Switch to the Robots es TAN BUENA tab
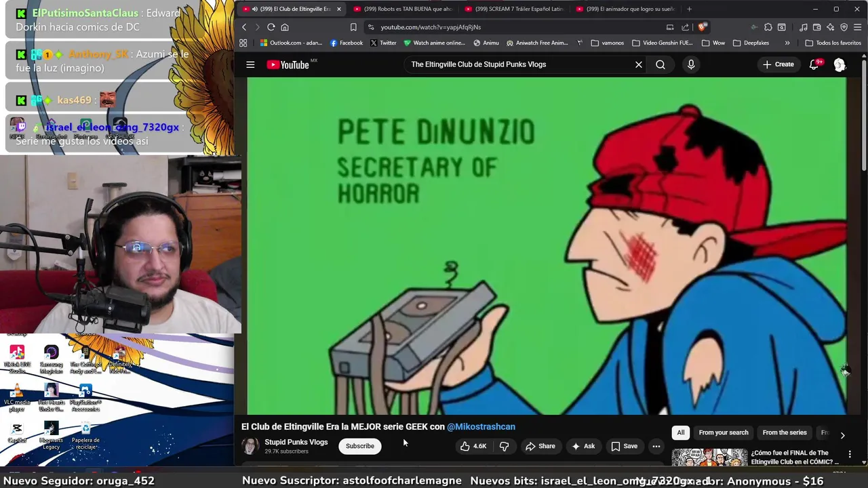Viewport: 868px width, 488px height. click(403, 9)
